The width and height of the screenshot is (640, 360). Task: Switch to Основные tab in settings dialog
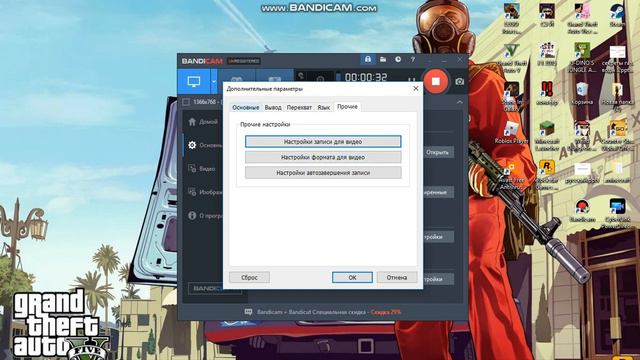(x=246, y=107)
